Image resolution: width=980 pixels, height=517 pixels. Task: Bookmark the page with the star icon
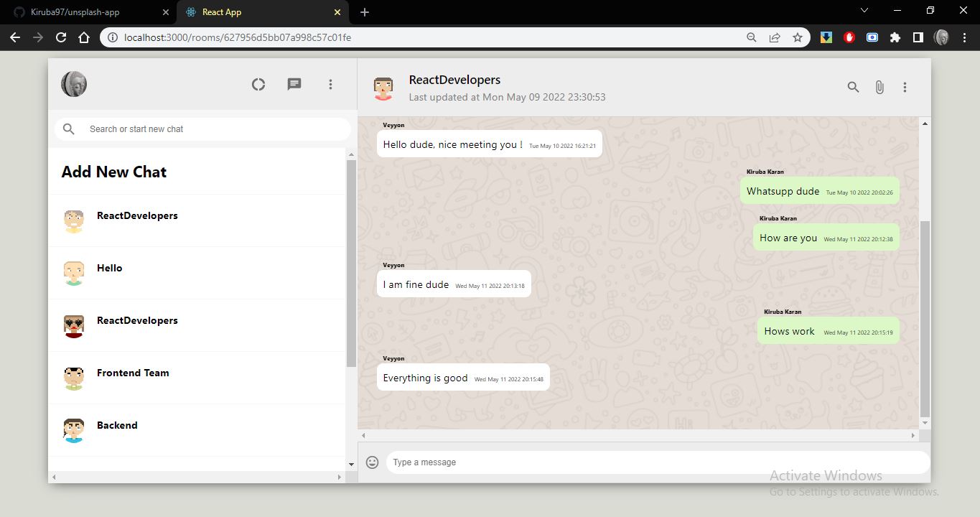(x=798, y=37)
